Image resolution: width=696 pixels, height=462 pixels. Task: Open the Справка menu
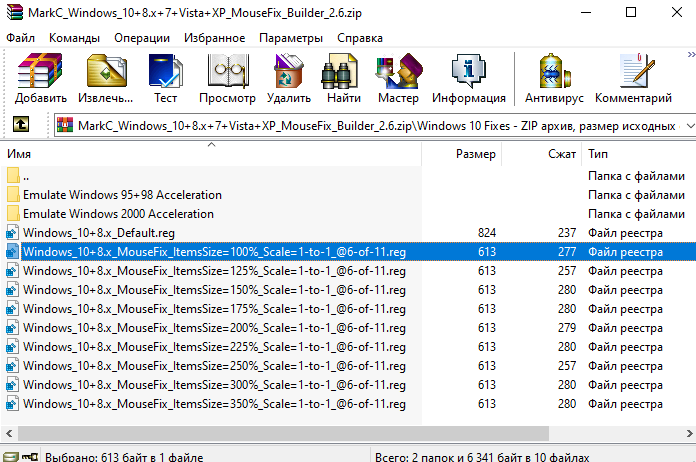tap(360, 38)
